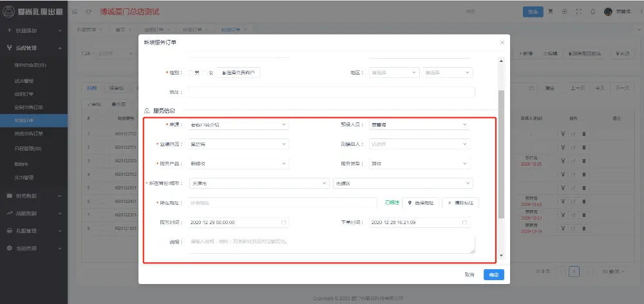Viewport: 644px width, 304px height.
Task: Click the 选择地址 button
Action: [421, 203]
